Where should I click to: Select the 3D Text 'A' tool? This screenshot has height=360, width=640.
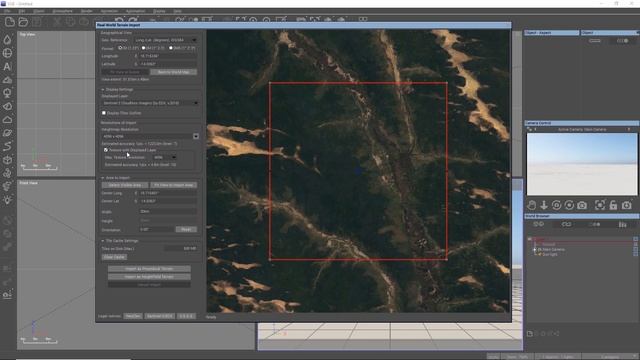coord(7,67)
